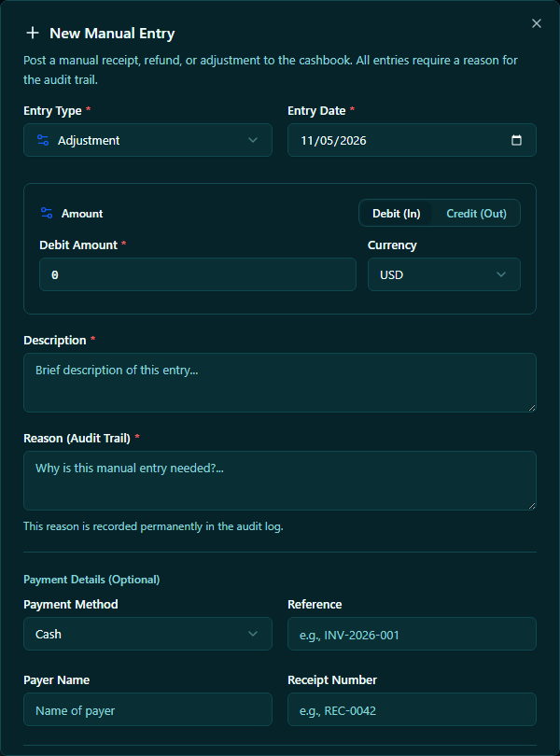Focus the Debit Amount input

[x=198, y=274]
